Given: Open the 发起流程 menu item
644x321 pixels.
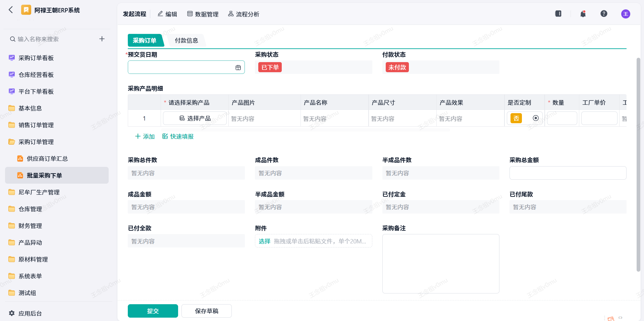Looking at the screenshot, I should (x=135, y=14).
